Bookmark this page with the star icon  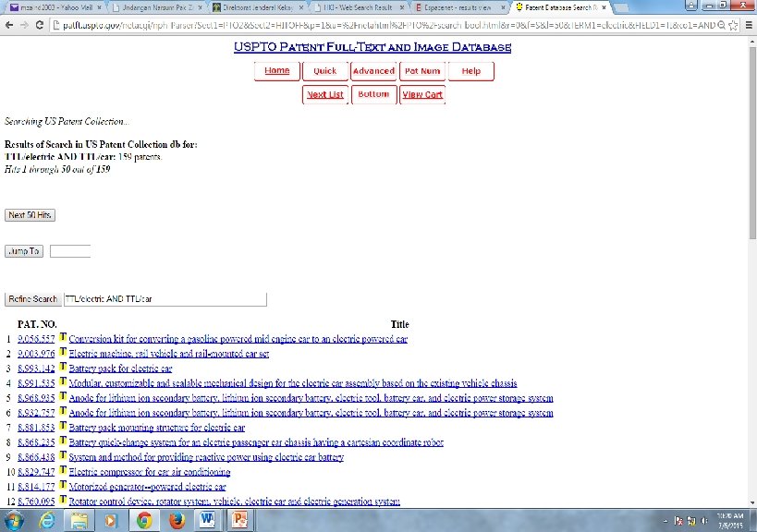pos(733,25)
